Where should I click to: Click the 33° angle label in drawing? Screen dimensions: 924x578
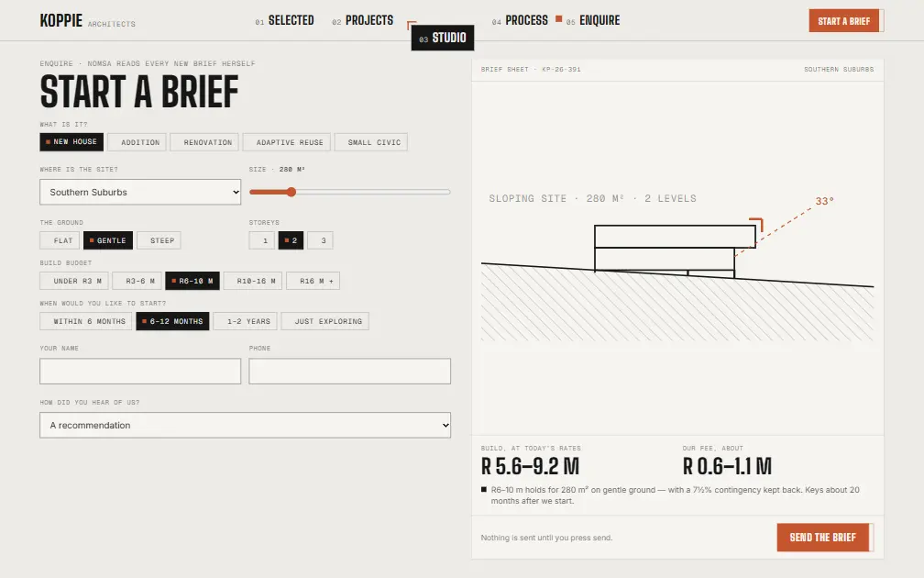[x=824, y=201]
